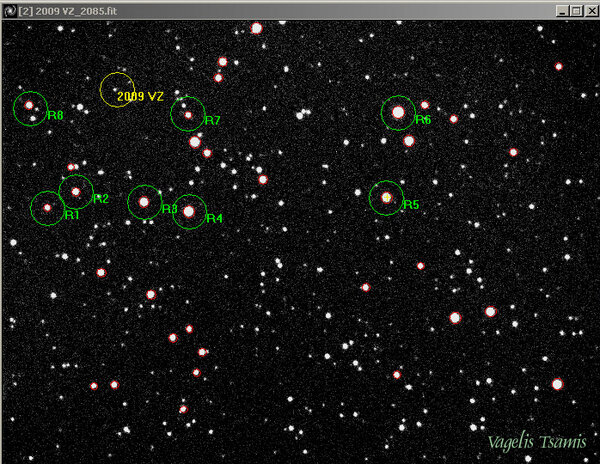Screen dimensions: 600x464
Task: Click reference star R5 green circle
Action: pyautogui.click(x=386, y=198)
